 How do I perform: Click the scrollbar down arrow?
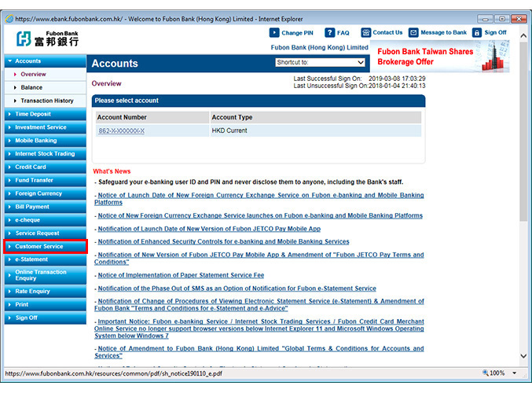click(523, 356)
